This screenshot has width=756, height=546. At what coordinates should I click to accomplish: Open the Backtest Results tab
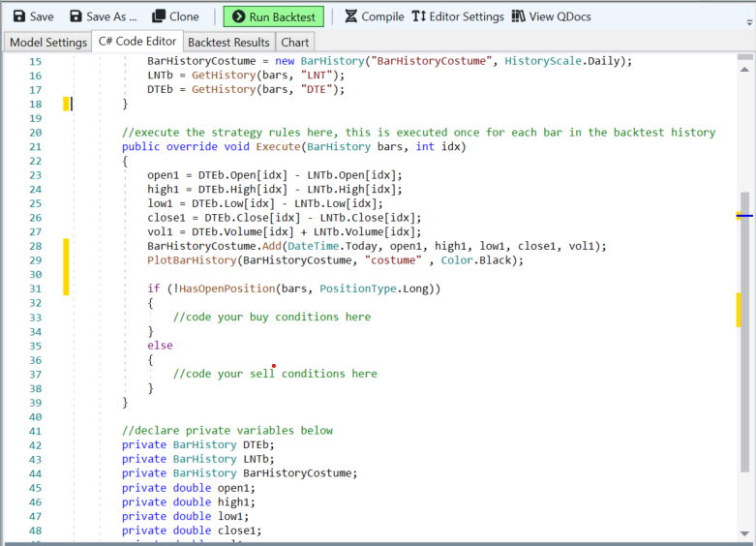pyautogui.click(x=228, y=42)
